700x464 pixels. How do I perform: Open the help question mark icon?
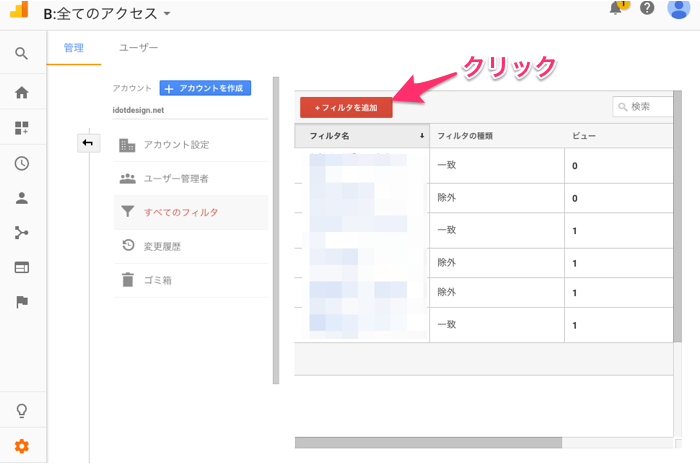[x=647, y=9]
